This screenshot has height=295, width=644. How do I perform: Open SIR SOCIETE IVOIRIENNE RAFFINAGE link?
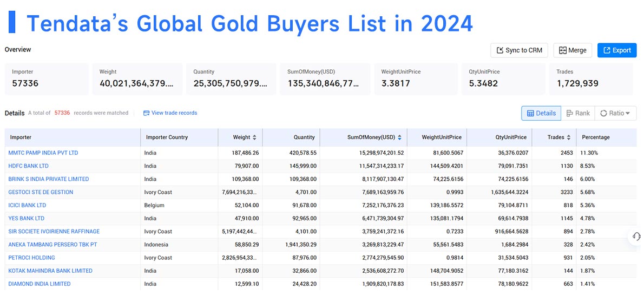tap(54, 232)
